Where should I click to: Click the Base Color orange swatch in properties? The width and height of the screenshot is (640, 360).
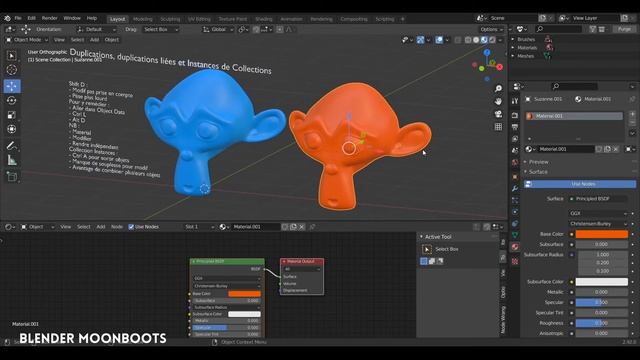(602, 234)
